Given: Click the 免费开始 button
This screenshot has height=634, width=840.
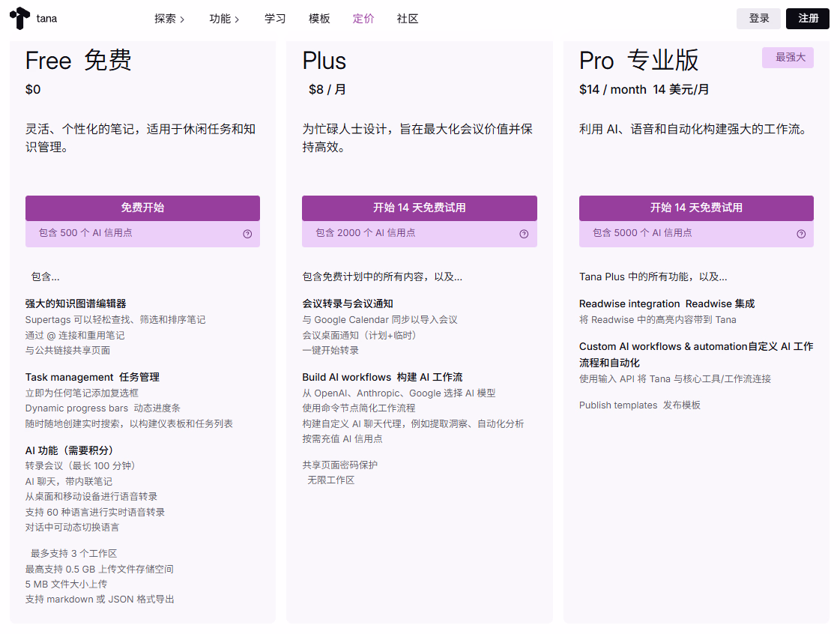Looking at the screenshot, I should pyautogui.click(x=142, y=208).
